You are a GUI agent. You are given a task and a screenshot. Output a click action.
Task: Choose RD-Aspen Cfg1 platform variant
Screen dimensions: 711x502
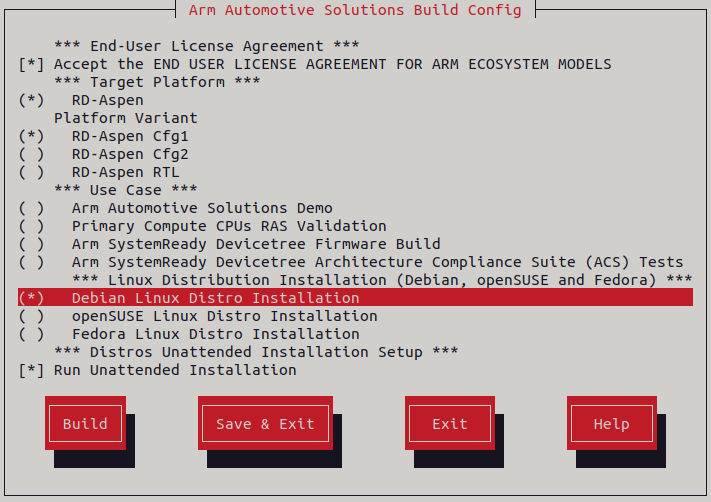click(31, 136)
